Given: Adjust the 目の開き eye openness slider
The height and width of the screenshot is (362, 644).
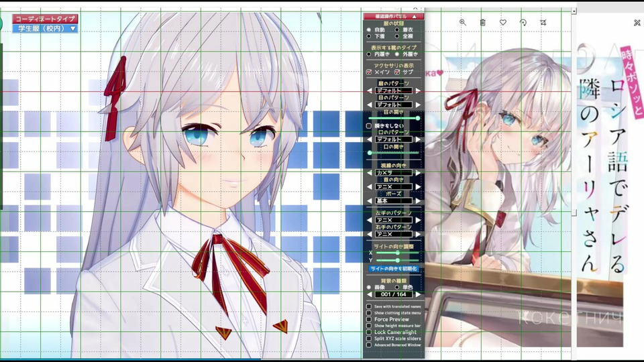Looking at the screenshot, I should coord(394,118).
